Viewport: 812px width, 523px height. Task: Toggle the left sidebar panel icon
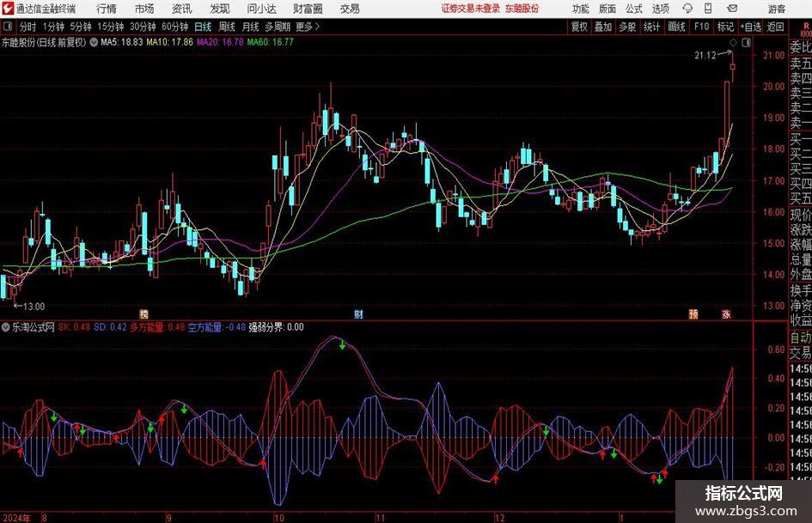pos(8,27)
